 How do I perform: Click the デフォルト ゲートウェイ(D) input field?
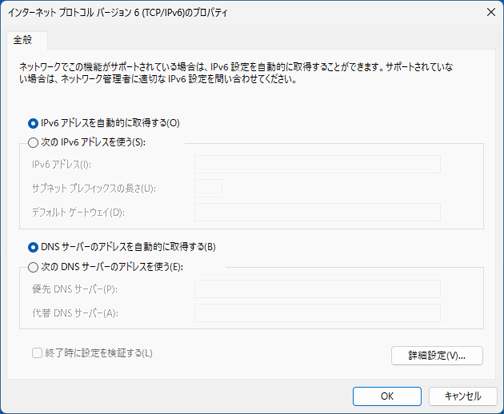pyautogui.click(x=317, y=212)
